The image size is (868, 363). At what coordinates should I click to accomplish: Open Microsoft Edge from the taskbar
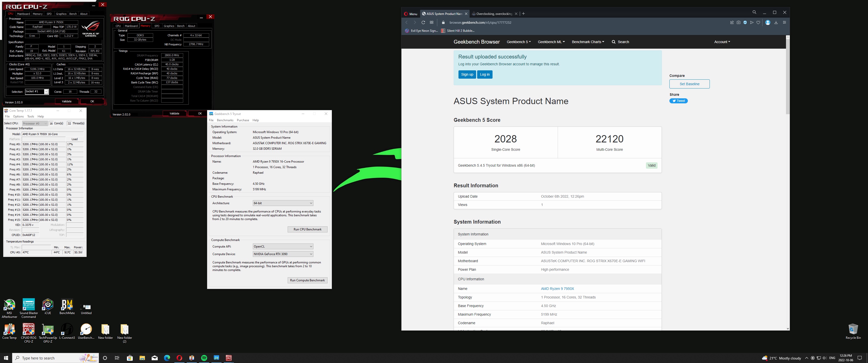tap(167, 358)
